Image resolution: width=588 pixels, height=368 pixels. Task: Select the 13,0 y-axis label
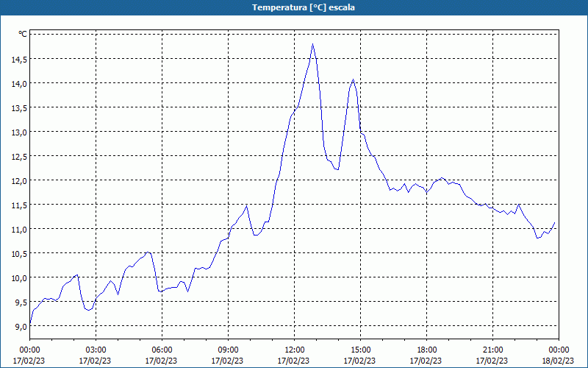coord(19,132)
